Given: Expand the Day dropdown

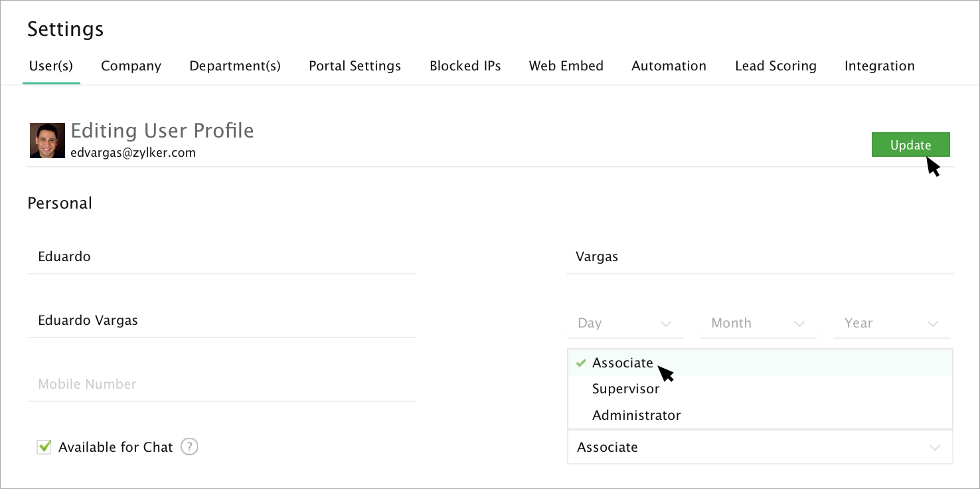Looking at the screenshot, I should click(x=624, y=324).
